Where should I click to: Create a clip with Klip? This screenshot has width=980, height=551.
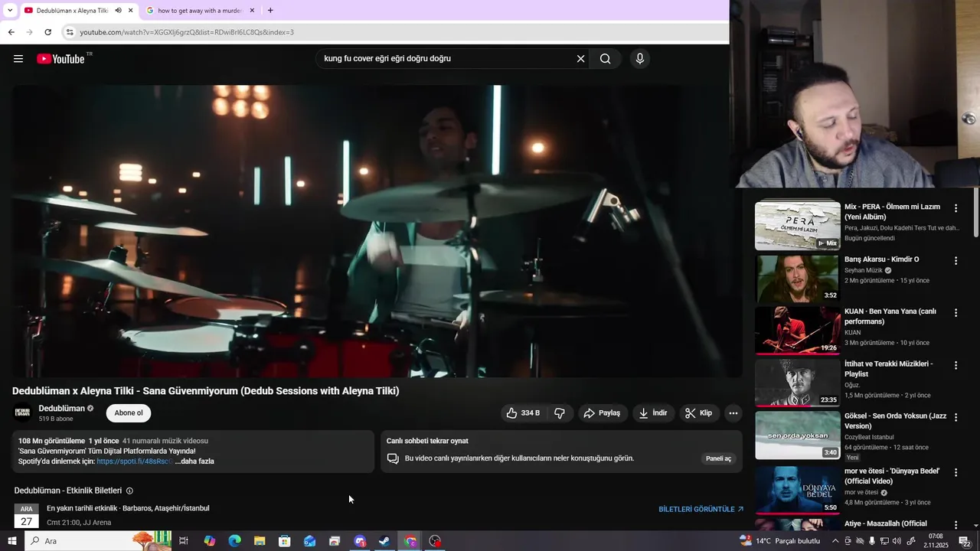(x=698, y=413)
